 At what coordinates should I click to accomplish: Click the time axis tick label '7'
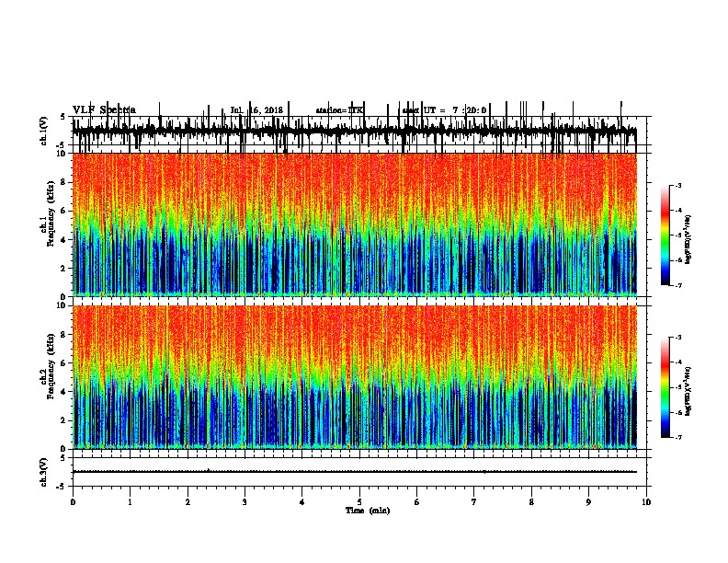(474, 502)
